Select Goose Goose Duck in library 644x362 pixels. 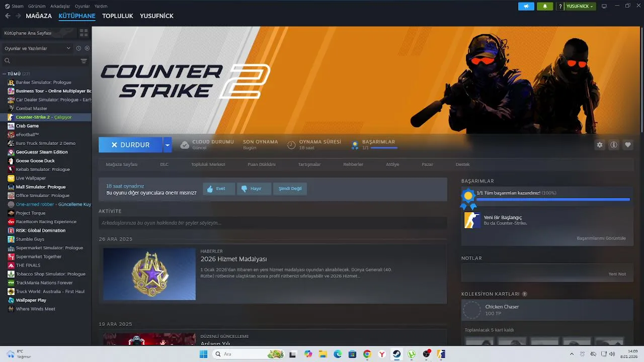pyautogui.click(x=35, y=161)
